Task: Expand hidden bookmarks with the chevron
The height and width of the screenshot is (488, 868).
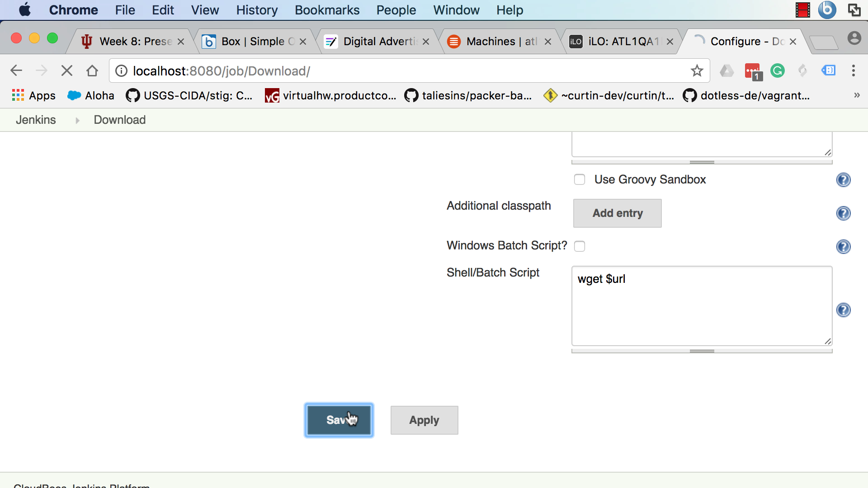Action: [x=856, y=95]
